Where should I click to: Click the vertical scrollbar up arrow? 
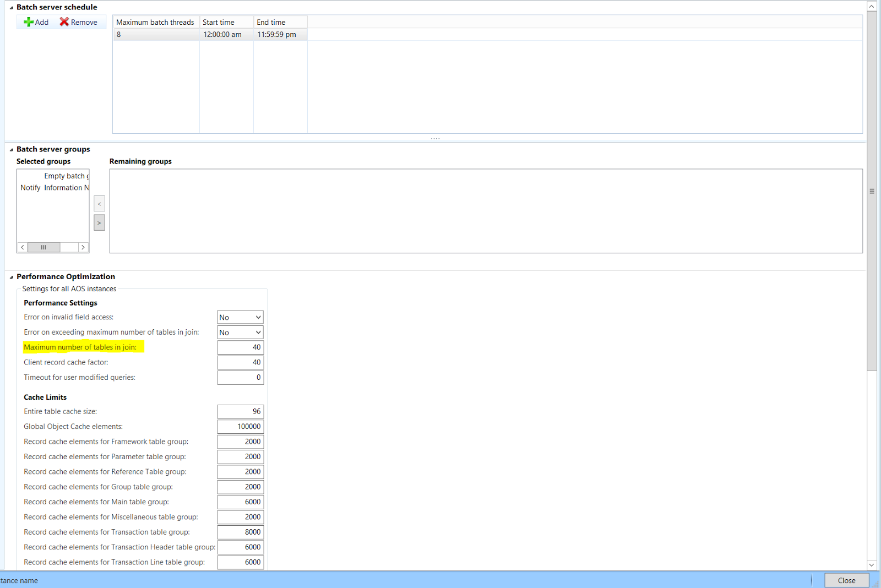click(872, 6)
